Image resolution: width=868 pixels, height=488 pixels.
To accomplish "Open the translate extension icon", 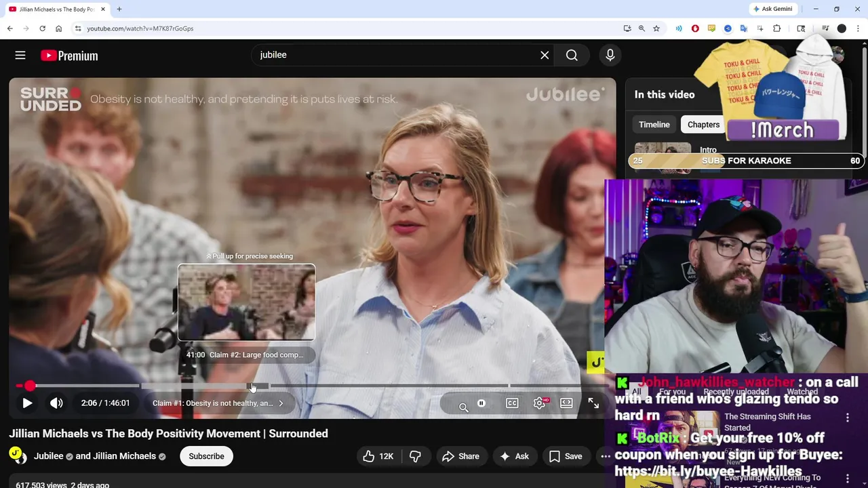I will 744,28.
